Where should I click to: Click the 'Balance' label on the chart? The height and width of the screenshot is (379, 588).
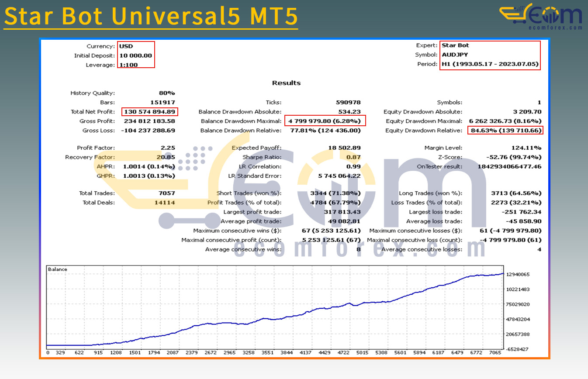(58, 269)
